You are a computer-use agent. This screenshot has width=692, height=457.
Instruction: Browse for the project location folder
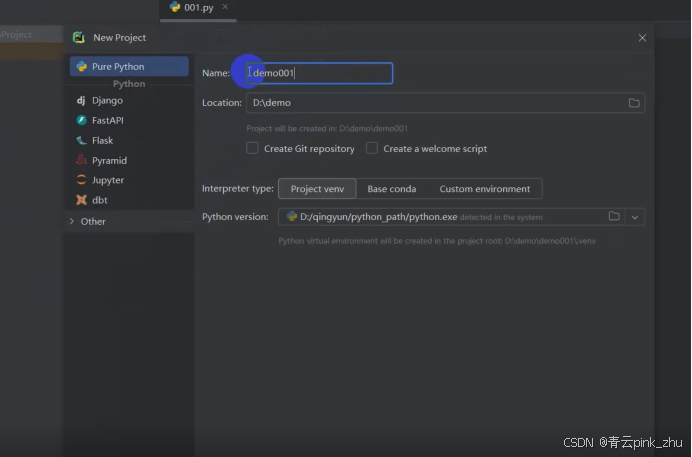634,103
